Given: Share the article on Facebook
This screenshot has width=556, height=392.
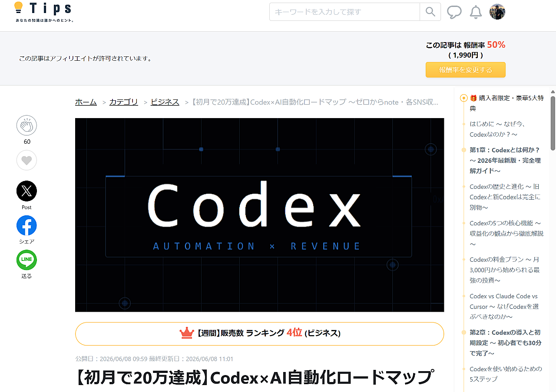Looking at the screenshot, I should [26, 225].
